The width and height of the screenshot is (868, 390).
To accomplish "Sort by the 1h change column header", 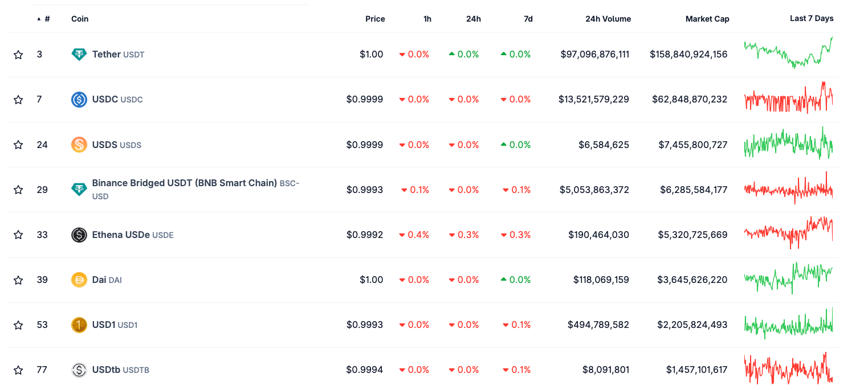I will [x=427, y=19].
